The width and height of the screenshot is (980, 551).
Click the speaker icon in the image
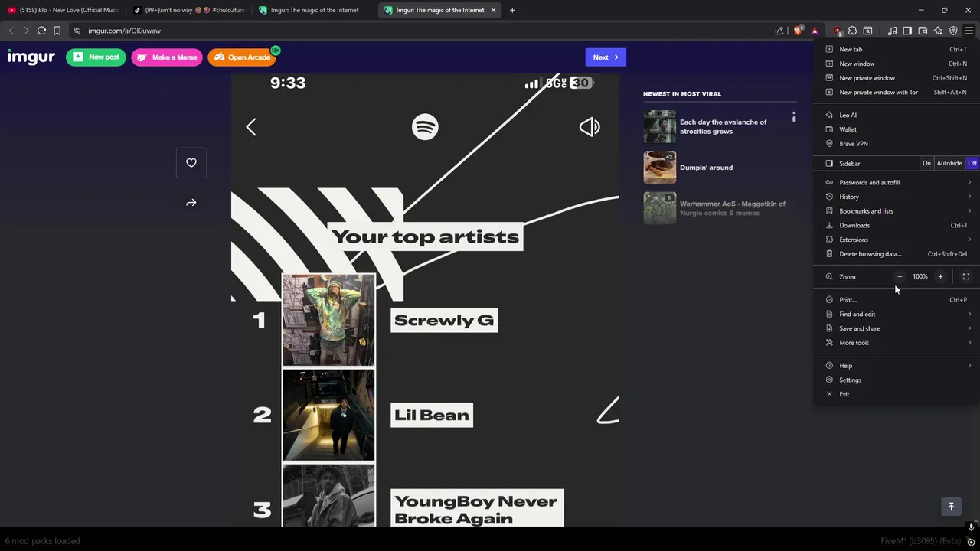[590, 127]
